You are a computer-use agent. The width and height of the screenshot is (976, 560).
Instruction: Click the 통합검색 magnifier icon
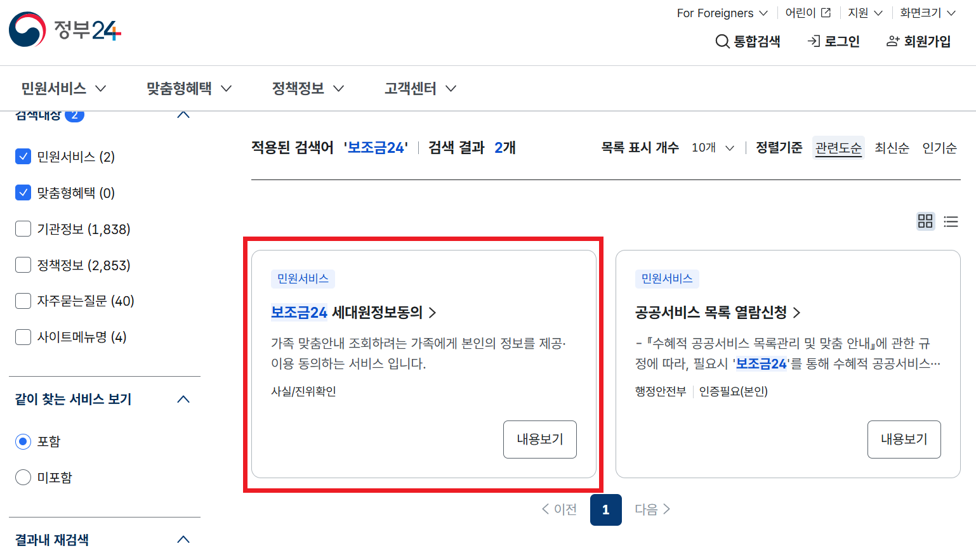tap(722, 42)
